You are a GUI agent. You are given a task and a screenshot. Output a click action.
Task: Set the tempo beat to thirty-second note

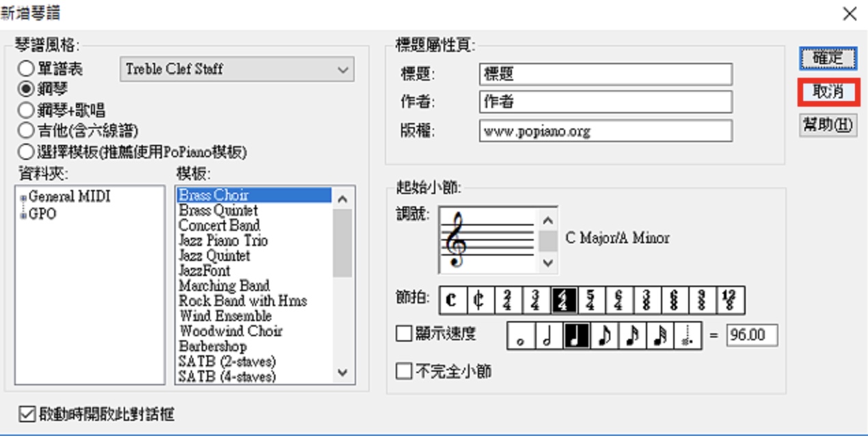[x=660, y=335]
